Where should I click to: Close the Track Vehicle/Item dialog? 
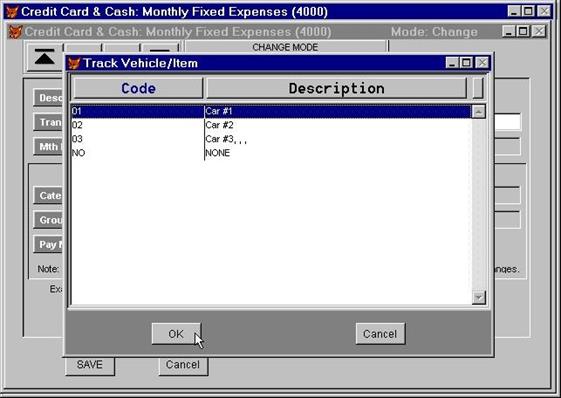pos(482,63)
